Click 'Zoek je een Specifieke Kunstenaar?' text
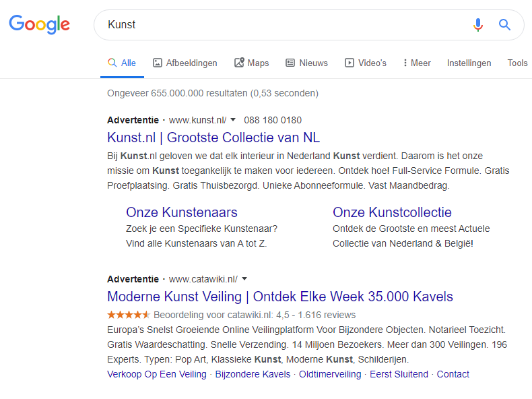This screenshot has height=399, width=532. 201,228
